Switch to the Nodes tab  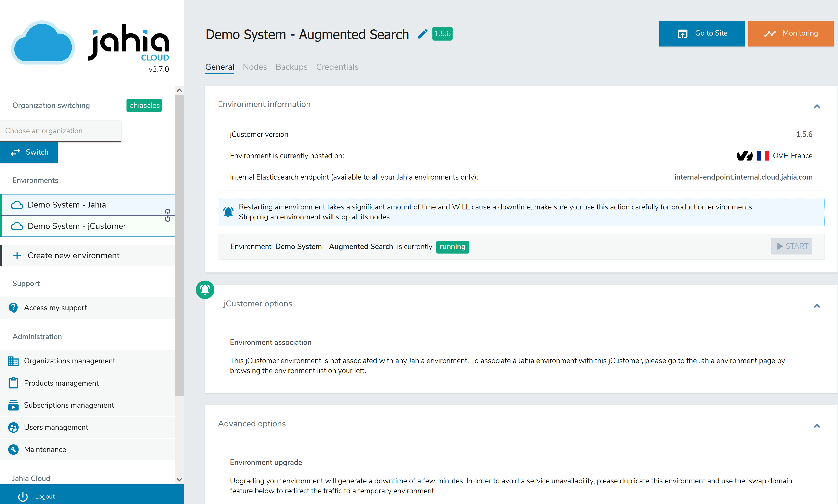pos(254,67)
